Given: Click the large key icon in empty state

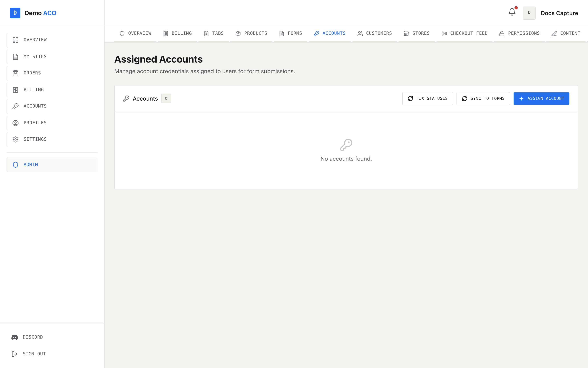Looking at the screenshot, I should pyautogui.click(x=346, y=145).
